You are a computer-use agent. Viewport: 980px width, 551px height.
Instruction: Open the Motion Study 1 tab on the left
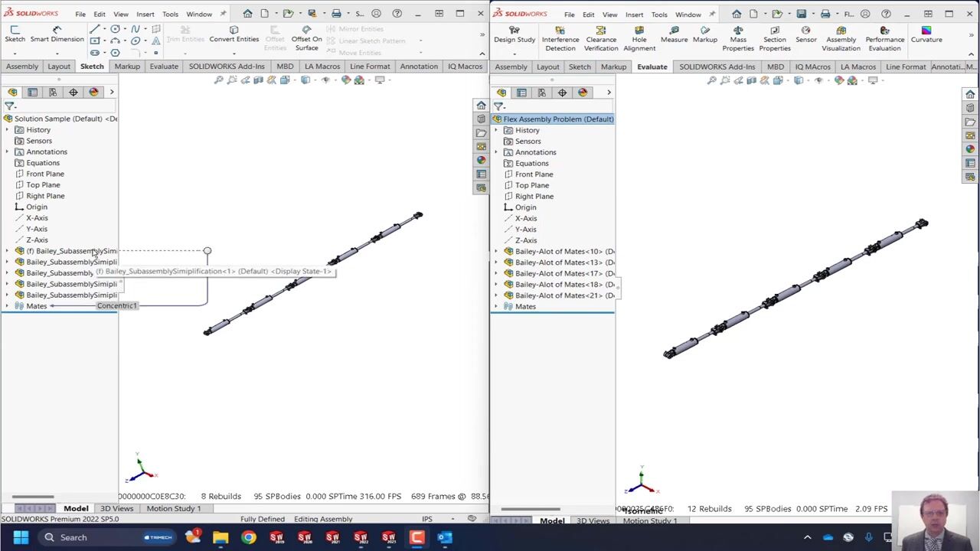(174, 508)
